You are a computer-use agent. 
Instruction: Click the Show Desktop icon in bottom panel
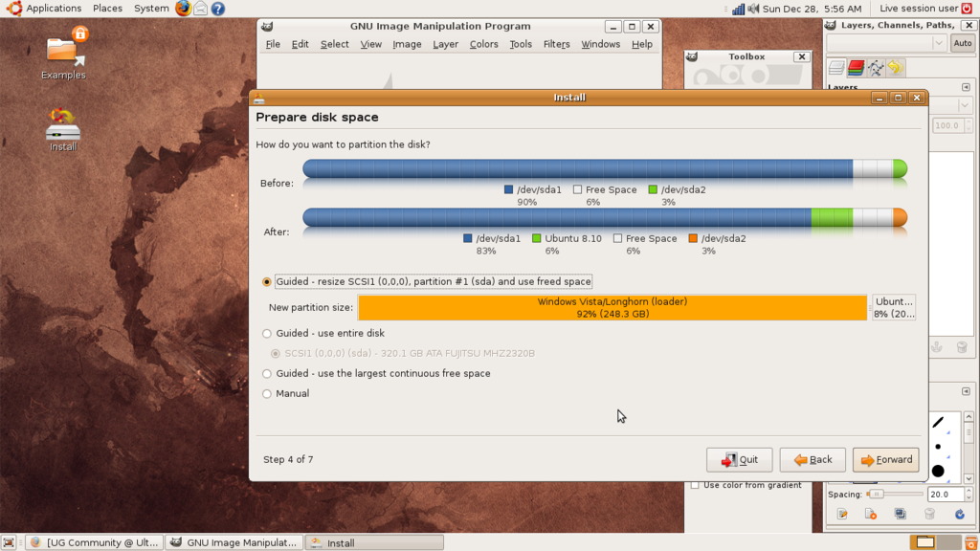(8, 542)
